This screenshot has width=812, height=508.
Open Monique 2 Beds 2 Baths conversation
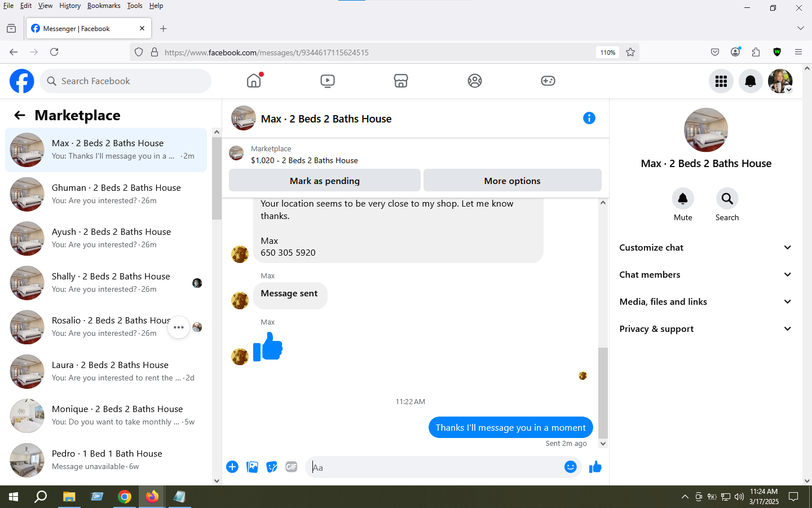pos(106,415)
